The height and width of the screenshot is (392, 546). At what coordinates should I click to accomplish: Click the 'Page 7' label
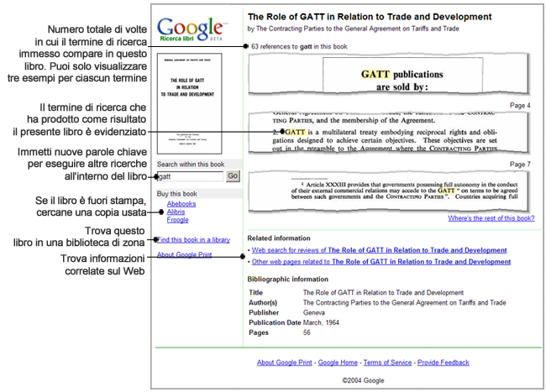point(520,165)
